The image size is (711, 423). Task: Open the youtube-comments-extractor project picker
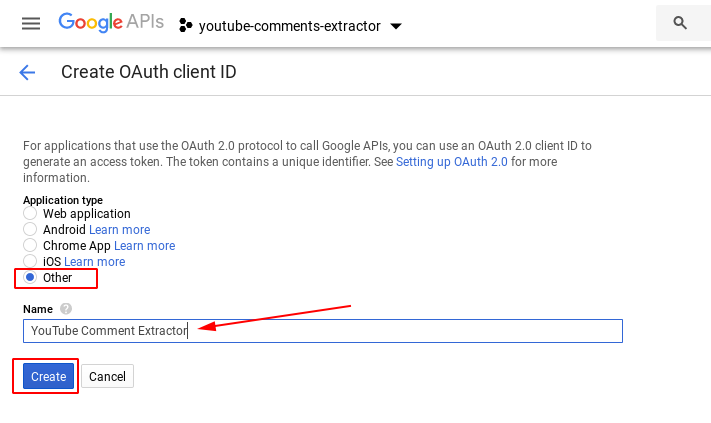(290, 26)
